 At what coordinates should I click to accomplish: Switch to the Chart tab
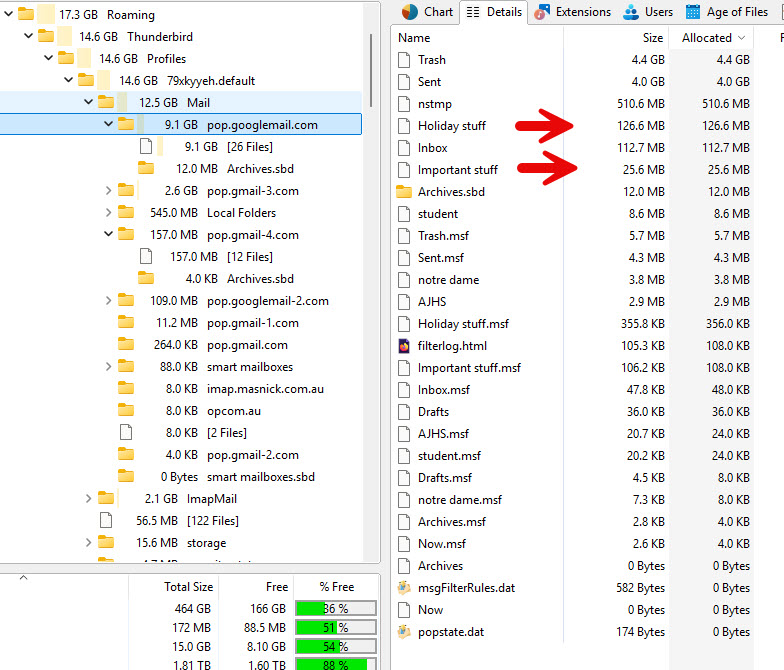tap(428, 12)
